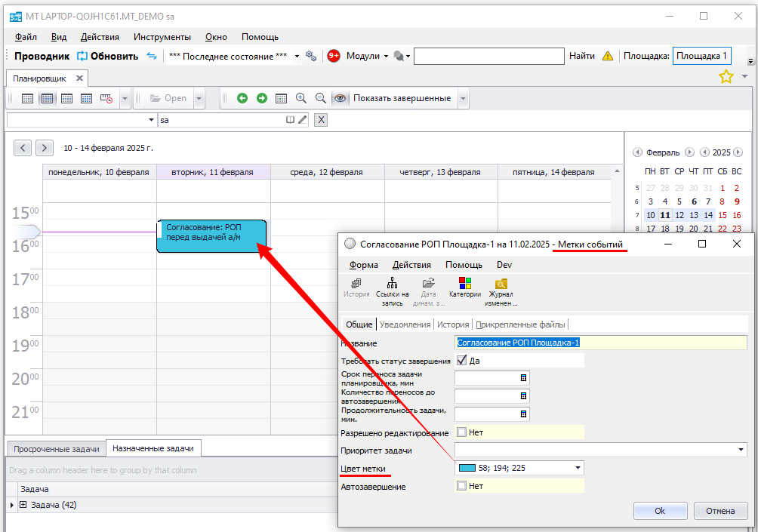The width and height of the screenshot is (758, 532).
Task: Zoom out with the magnifier minus icon
Action: pyautogui.click(x=321, y=98)
